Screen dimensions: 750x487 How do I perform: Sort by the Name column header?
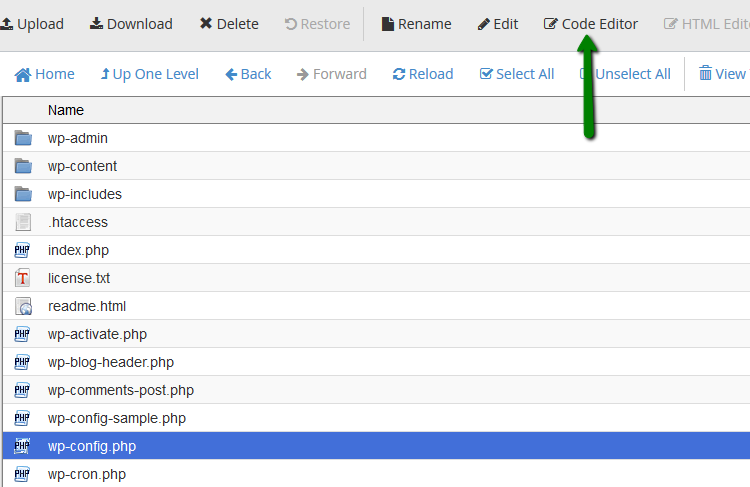pos(66,110)
